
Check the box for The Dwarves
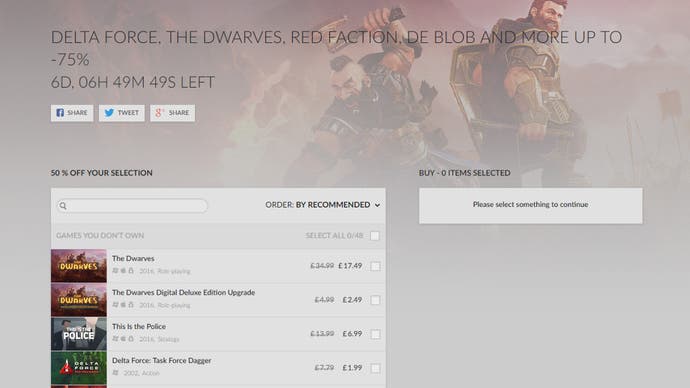click(375, 266)
